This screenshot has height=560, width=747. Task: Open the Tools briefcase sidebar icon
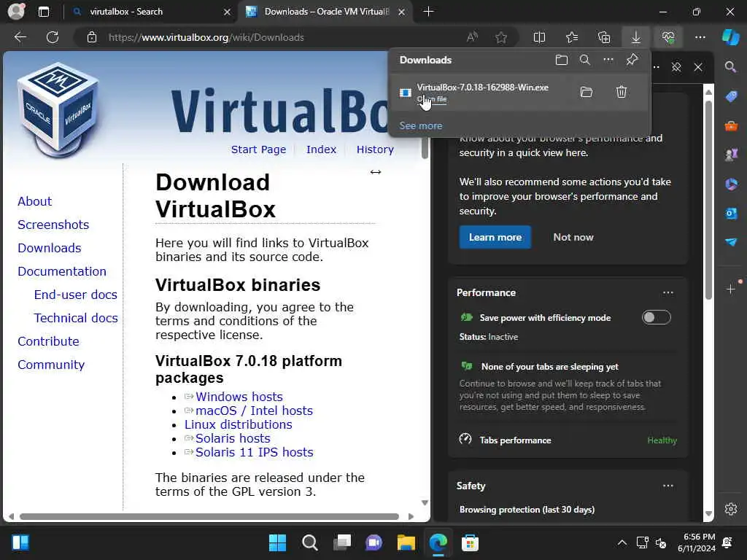[x=731, y=125]
